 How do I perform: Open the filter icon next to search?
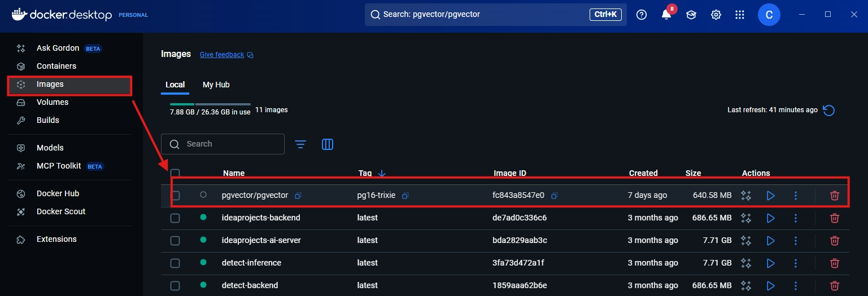point(300,144)
